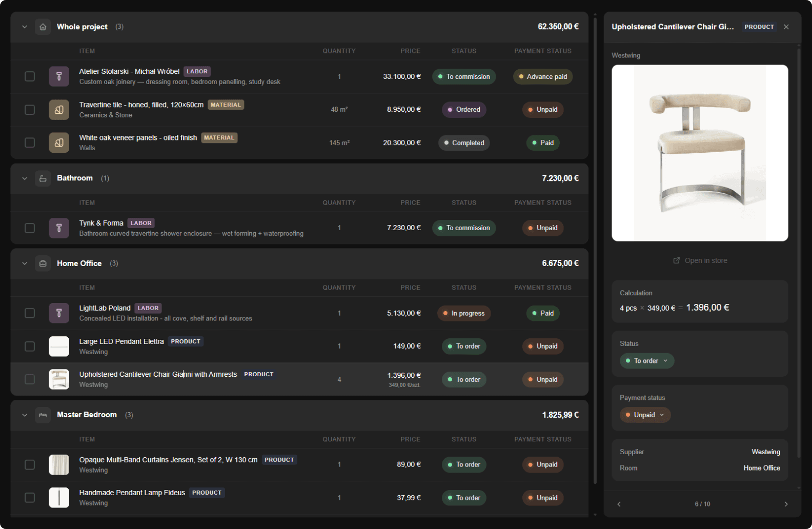Open the product in store link
Viewport: 812px width, 529px height.
[x=700, y=260]
